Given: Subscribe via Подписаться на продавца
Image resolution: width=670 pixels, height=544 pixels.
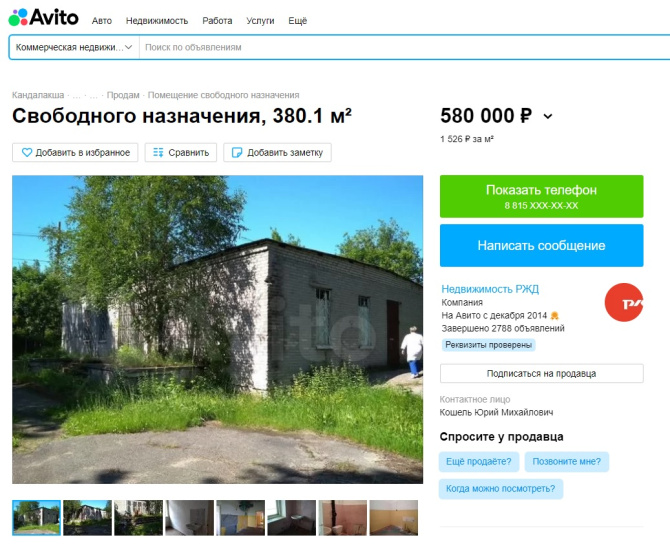Looking at the screenshot, I should (x=541, y=373).
